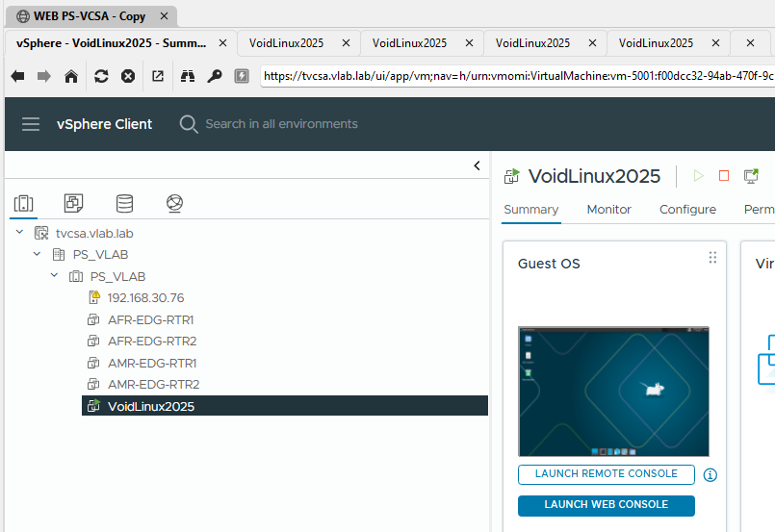This screenshot has width=775, height=532.
Task: Switch to Storage inventory view
Action: pyautogui.click(x=124, y=203)
